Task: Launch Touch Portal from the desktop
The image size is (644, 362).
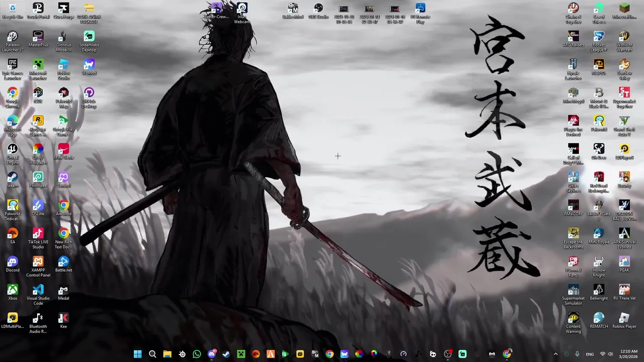Action: click(x=38, y=11)
